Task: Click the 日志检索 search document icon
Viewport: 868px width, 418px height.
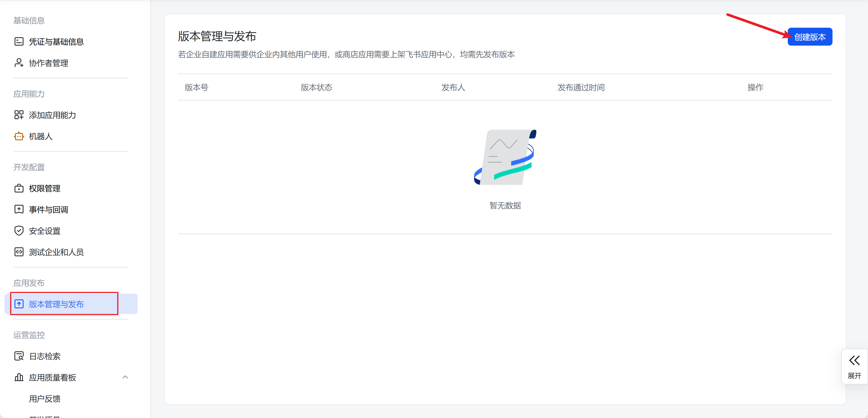Action: (19, 356)
